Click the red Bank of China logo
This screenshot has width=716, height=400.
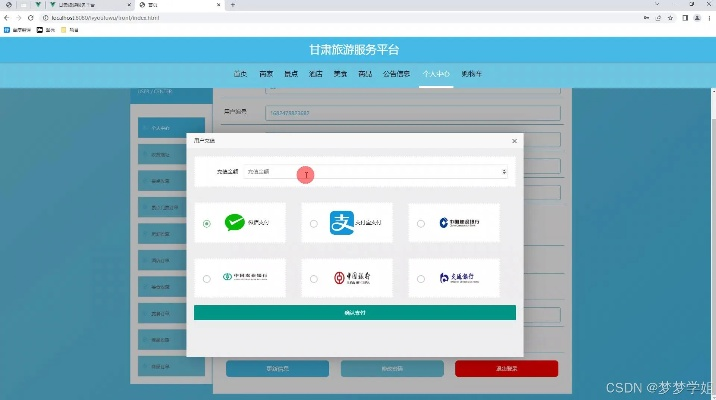point(352,278)
